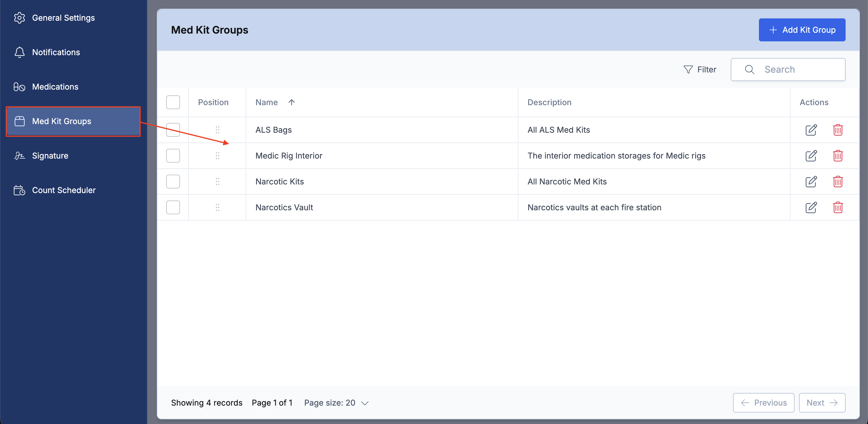Image resolution: width=868 pixels, height=424 pixels.
Task: Open the Count Scheduler menu item
Action: tap(73, 190)
